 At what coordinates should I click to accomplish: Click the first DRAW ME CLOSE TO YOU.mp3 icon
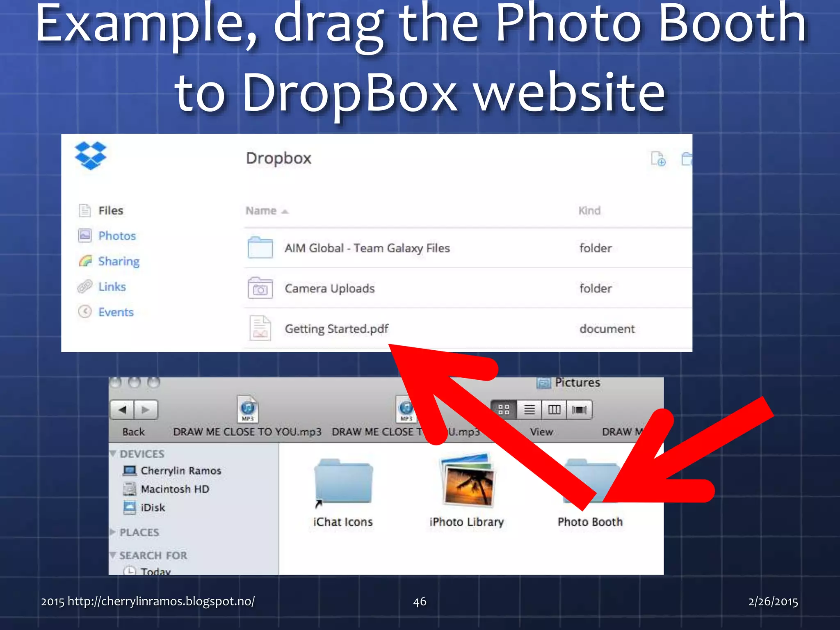coord(248,409)
